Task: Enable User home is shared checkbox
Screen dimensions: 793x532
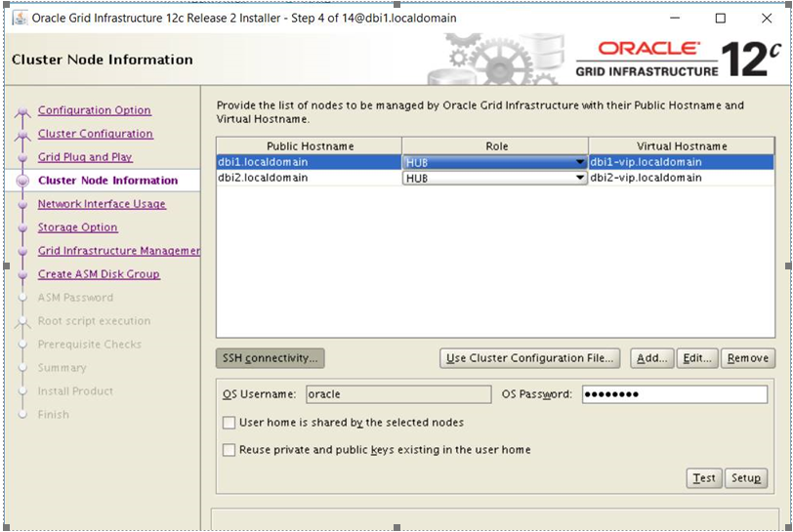Action: click(x=230, y=423)
